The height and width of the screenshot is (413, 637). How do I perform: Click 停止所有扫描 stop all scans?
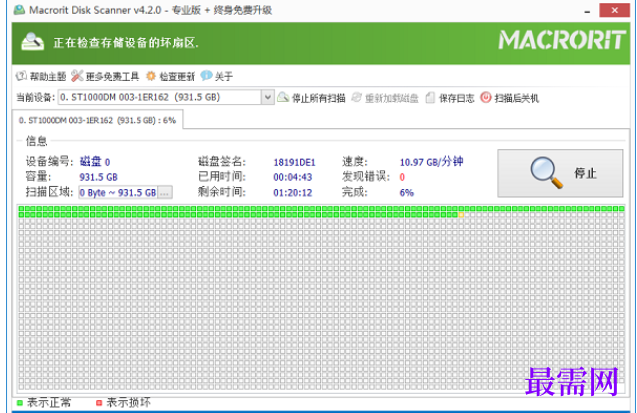[x=311, y=98]
